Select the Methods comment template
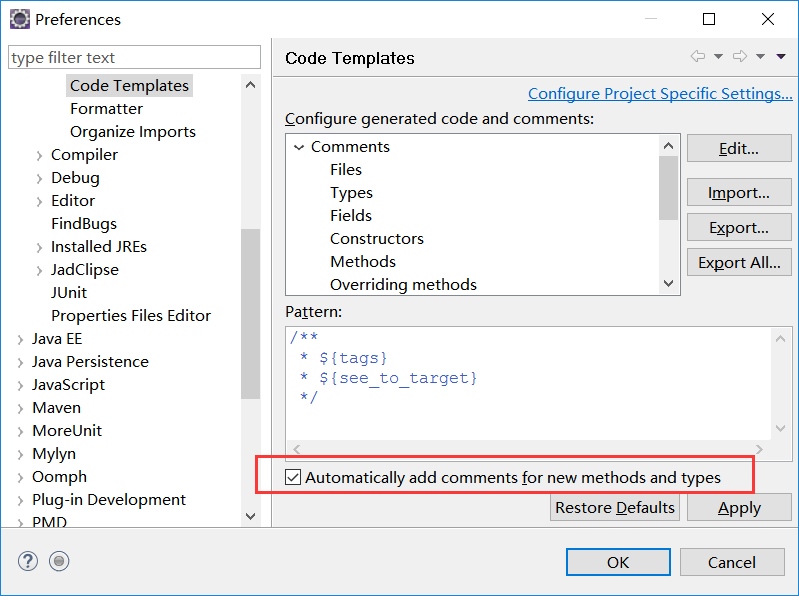The height and width of the screenshot is (596, 799). pos(363,261)
